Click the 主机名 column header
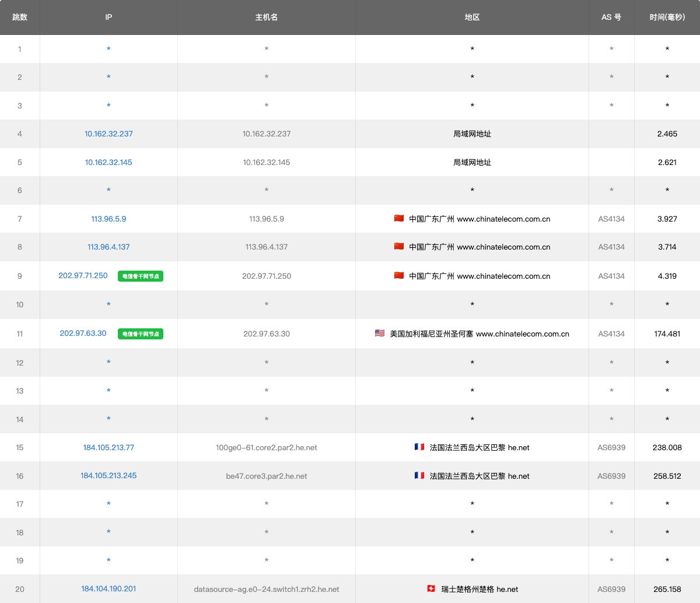700x603 pixels. (x=267, y=17)
